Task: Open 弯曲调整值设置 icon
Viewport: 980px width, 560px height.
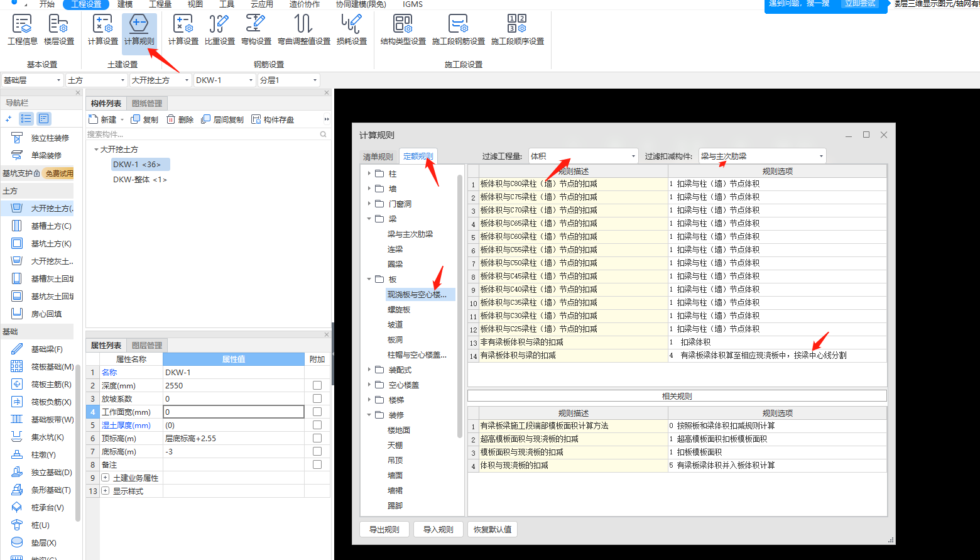Action: (x=304, y=30)
